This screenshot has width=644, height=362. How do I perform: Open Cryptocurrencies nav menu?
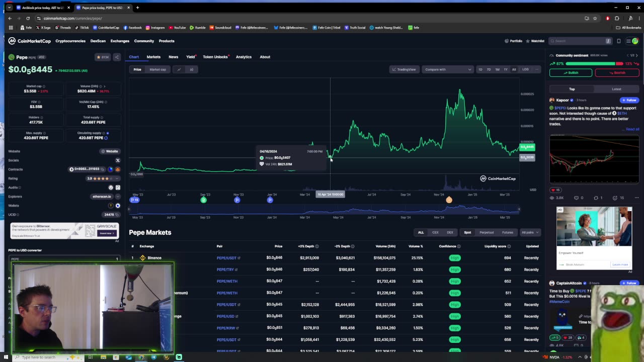tap(70, 41)
